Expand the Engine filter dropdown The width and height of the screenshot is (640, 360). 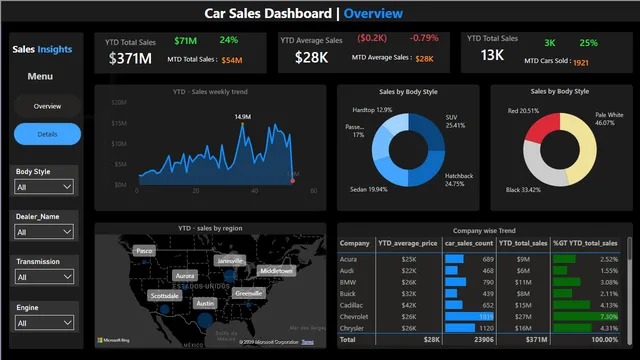(44, 323)
